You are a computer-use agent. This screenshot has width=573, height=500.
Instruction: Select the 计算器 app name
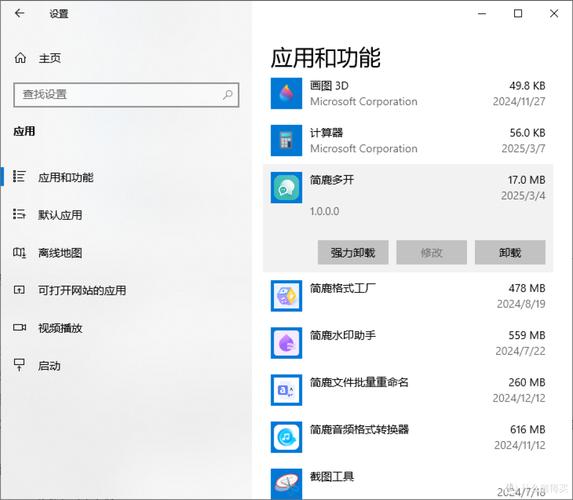point(326,133)
